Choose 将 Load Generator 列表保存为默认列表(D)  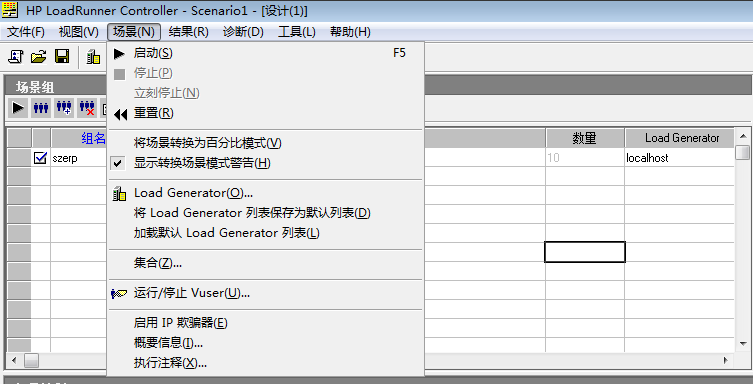coord(266,213)
